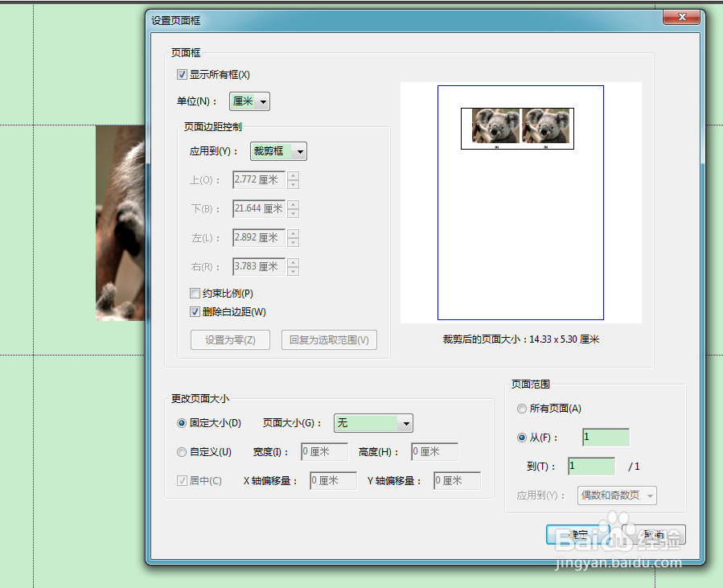
Task: Click the 回复为选取范围(V) button
Action: (329, 340)
